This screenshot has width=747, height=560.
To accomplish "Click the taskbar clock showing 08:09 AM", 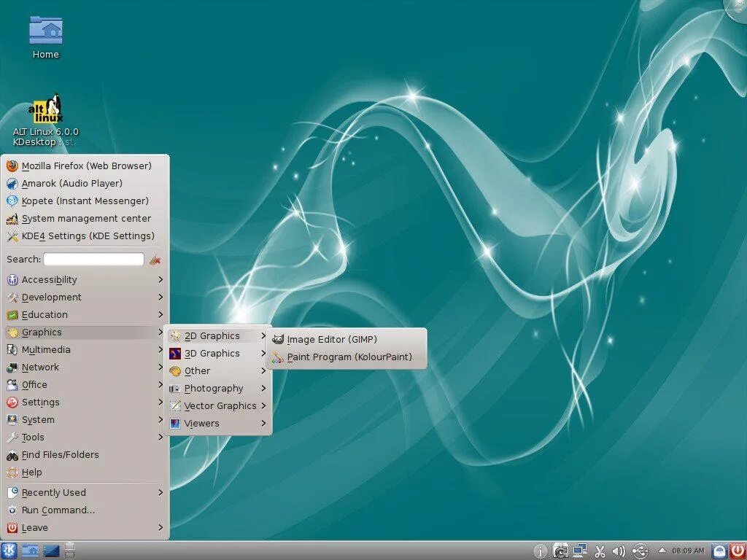I will 688,551.
